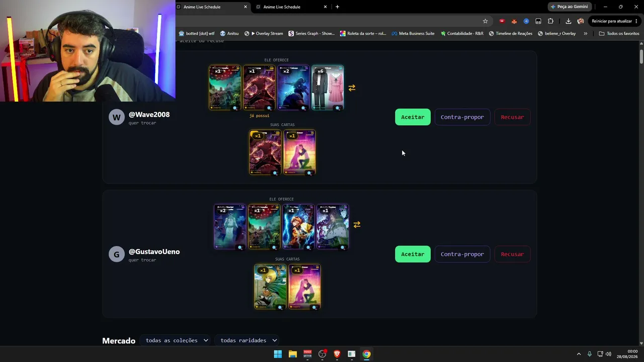Open the 'Roleta da sorte' bookmark

(363, 34)
